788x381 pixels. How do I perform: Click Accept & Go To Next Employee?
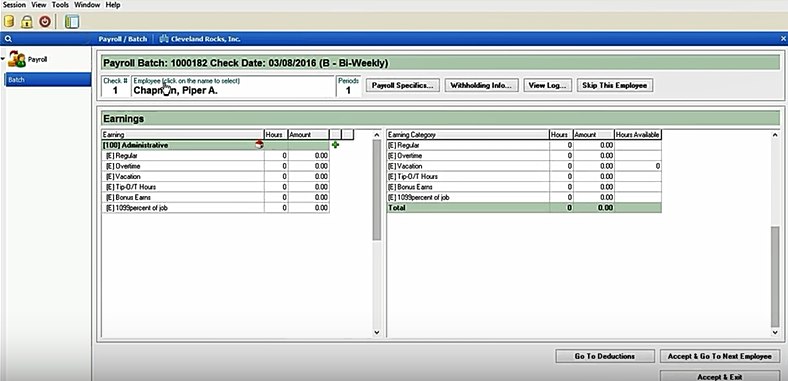click(x=720, y=356)
